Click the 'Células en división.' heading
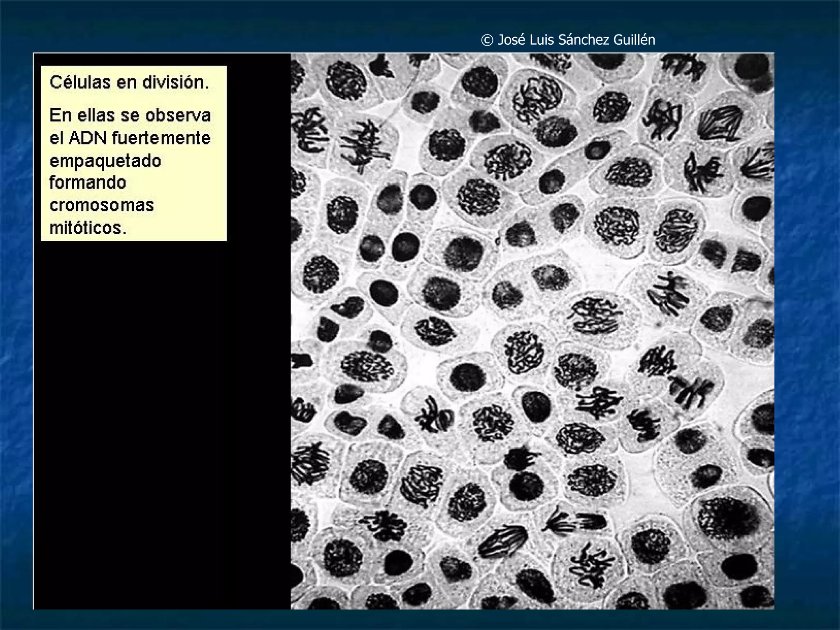840x630 pixels. click(x=130, y=82)
